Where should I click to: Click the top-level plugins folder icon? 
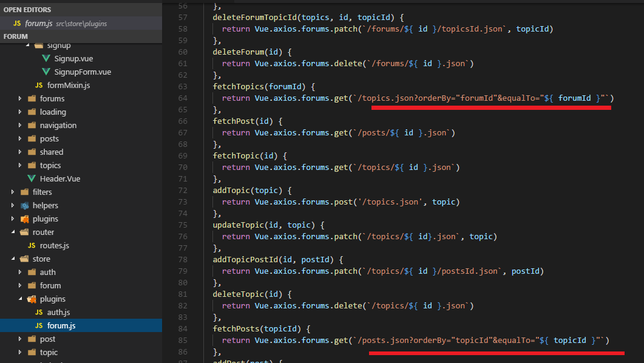[25, 219]
